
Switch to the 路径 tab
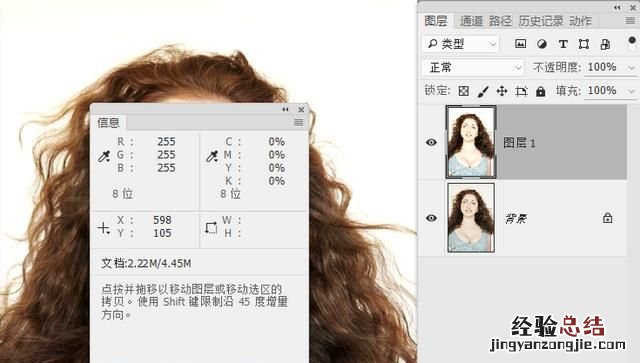coord(500,21)
